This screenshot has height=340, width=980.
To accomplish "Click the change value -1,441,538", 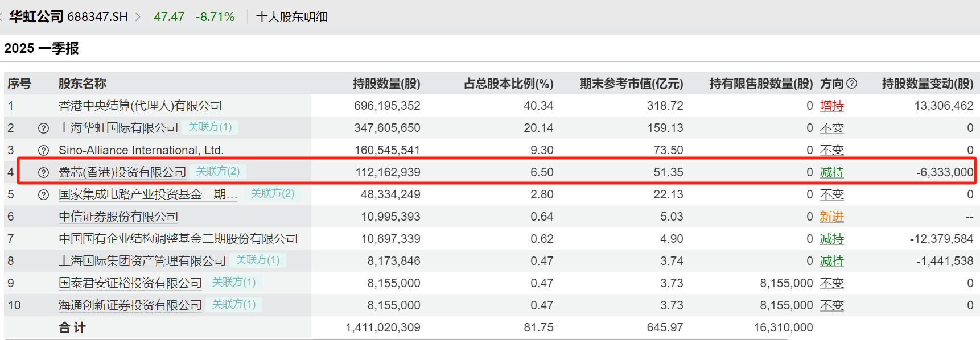I will point(945,261).
